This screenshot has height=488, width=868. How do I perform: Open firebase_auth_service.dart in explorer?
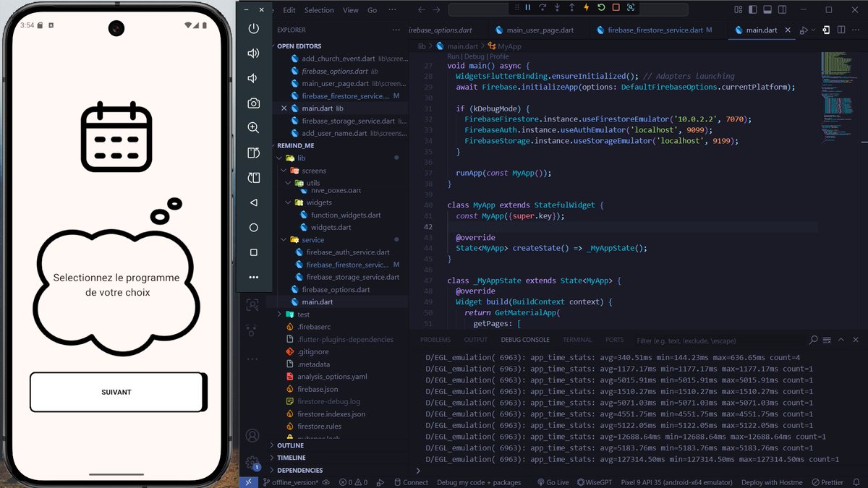pyautogui.click(x=348, y=252)
